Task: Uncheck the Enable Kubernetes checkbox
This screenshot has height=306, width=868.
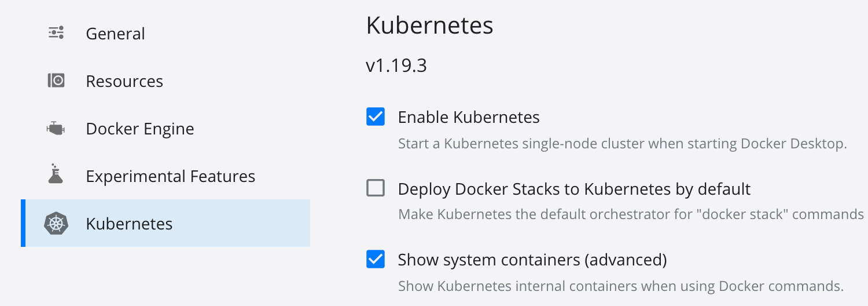Action: [376, 117]
